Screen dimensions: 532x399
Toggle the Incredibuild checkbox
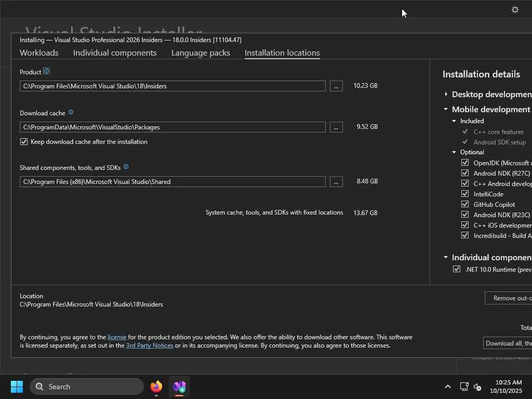465,235
